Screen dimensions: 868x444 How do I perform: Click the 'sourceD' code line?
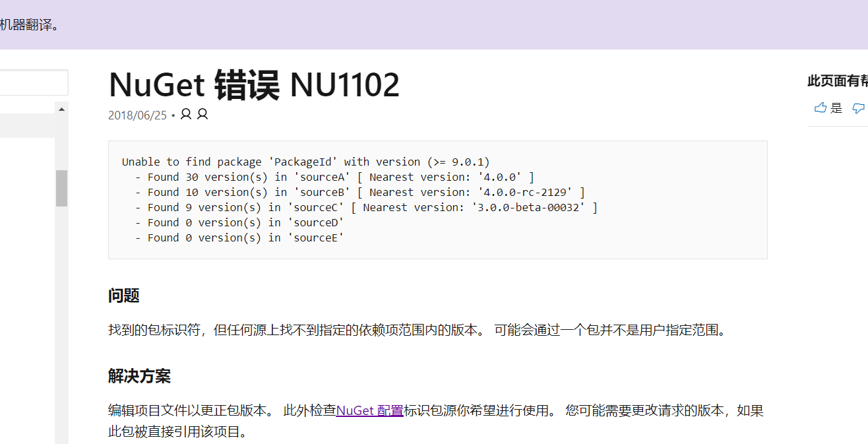pos(240,222)
